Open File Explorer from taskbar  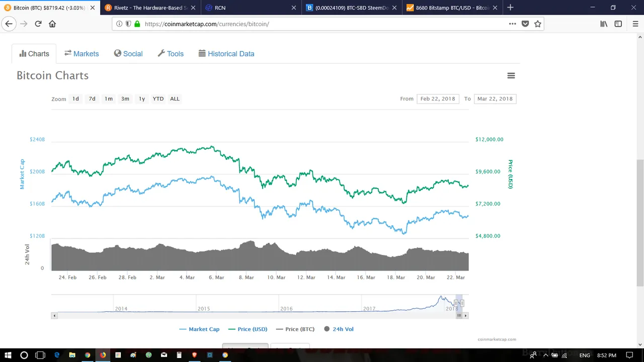click(72, 355)
